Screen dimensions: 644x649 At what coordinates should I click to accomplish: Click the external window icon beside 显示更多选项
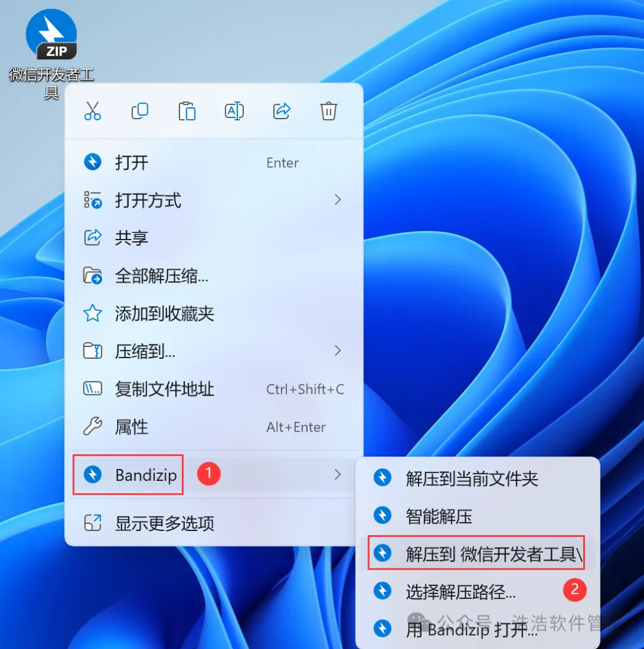pos(92,523)
